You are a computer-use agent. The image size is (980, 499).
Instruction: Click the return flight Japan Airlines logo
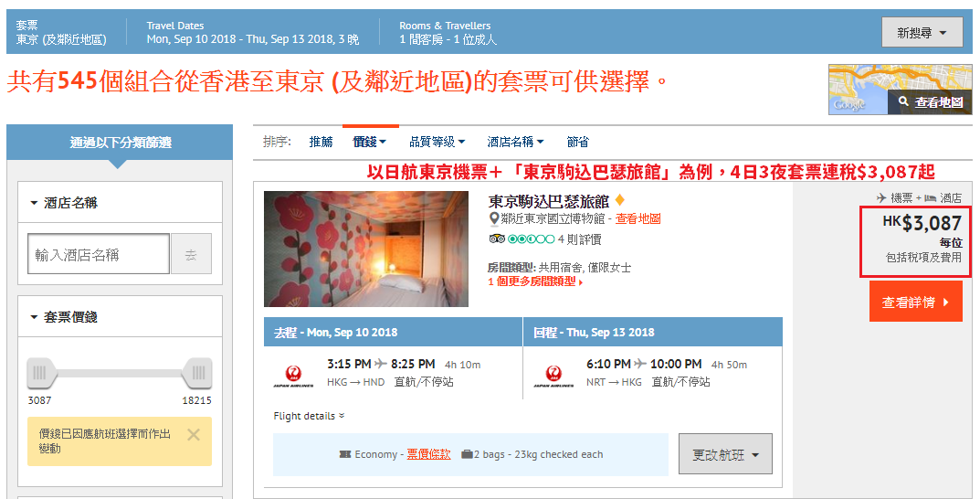coord(553,376)
